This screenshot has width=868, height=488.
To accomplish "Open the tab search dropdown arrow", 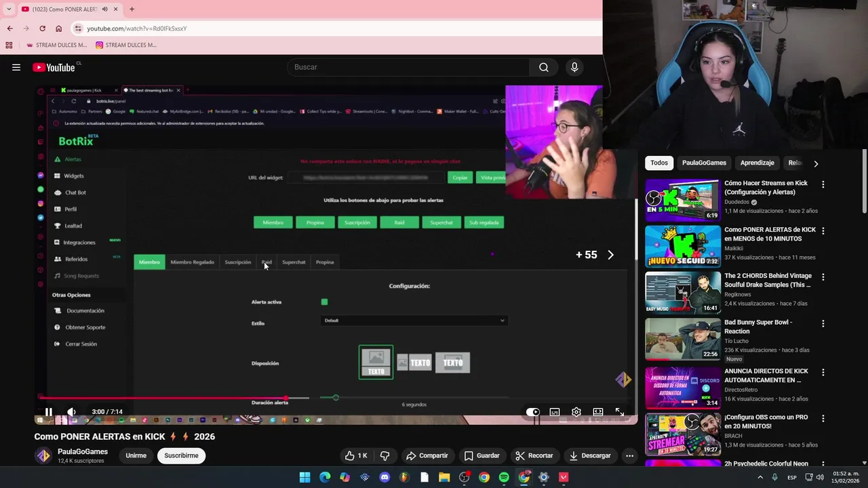I will pyautogui.click(x=8, y=9).
